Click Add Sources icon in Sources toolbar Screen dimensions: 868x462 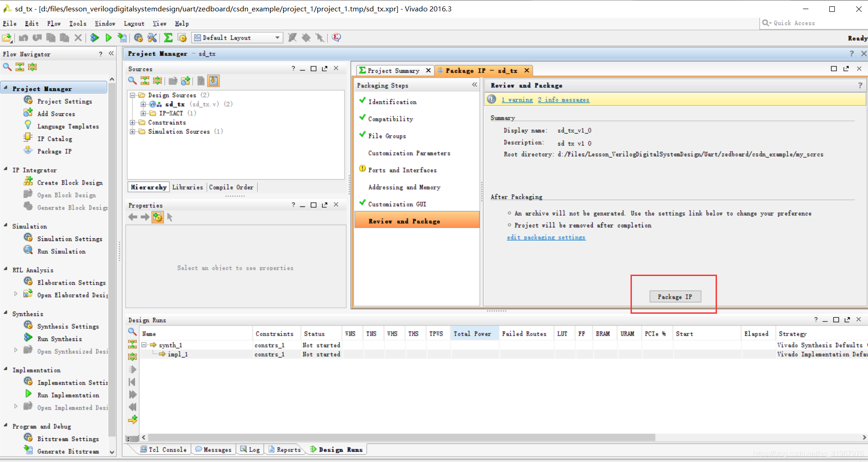186,81
